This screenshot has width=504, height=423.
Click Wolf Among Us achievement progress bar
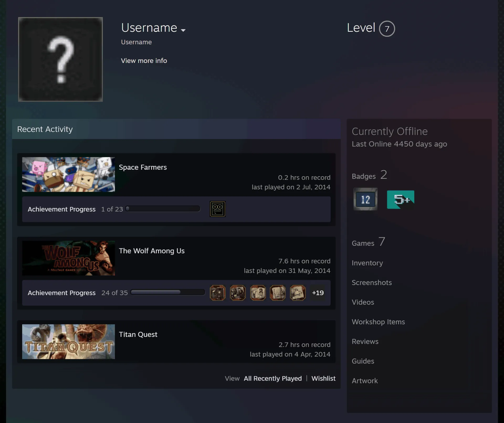tap(167, 292)
